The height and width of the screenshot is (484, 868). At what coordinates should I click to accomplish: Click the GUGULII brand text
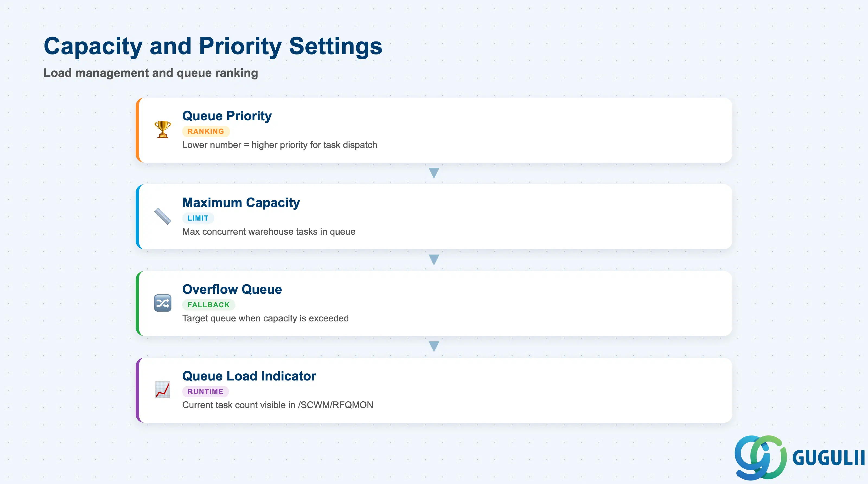(x=829, y=458)
